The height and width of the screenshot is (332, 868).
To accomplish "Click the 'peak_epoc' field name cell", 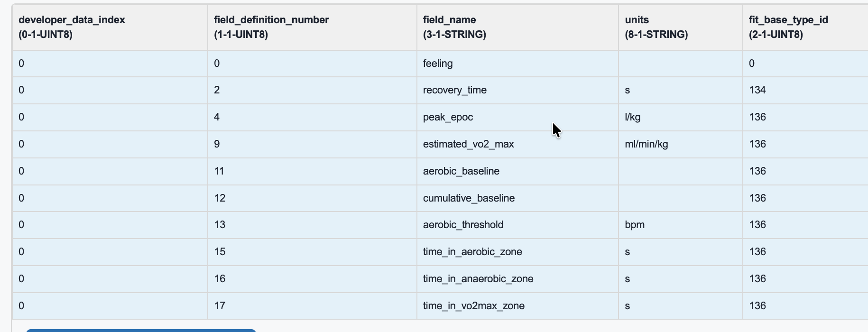I will point(448,117).
